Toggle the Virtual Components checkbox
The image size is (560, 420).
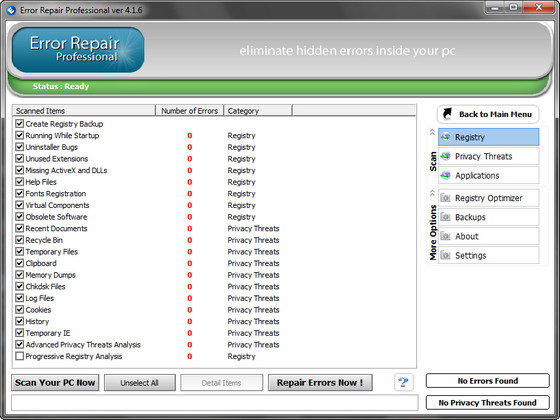pyautogui.click(x=20, y=205)
